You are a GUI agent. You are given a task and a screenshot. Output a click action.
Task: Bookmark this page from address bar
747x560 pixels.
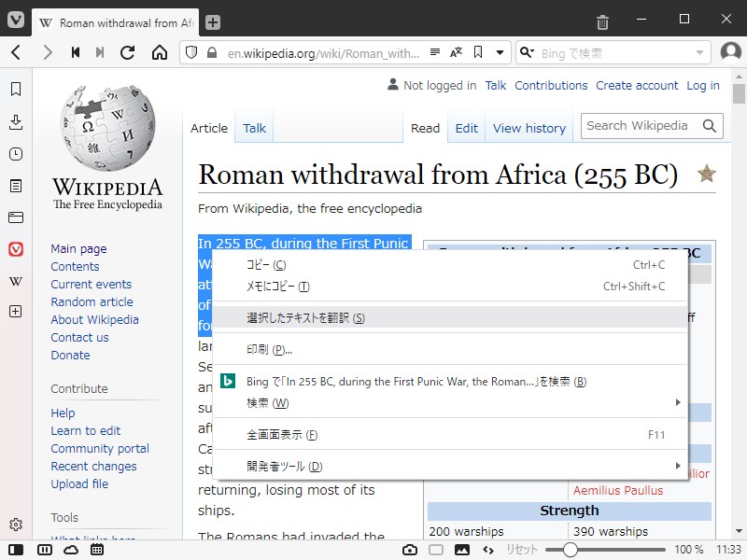tap(478, 52)
